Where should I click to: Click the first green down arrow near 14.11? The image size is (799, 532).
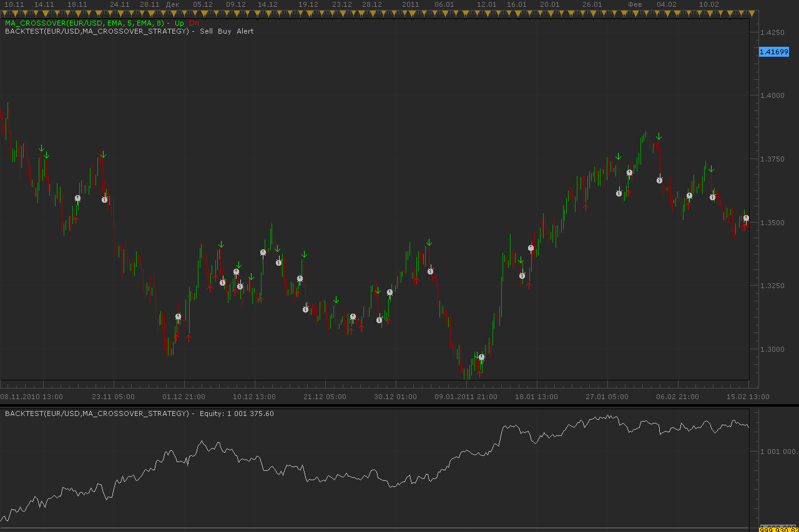tap(41, 148)
